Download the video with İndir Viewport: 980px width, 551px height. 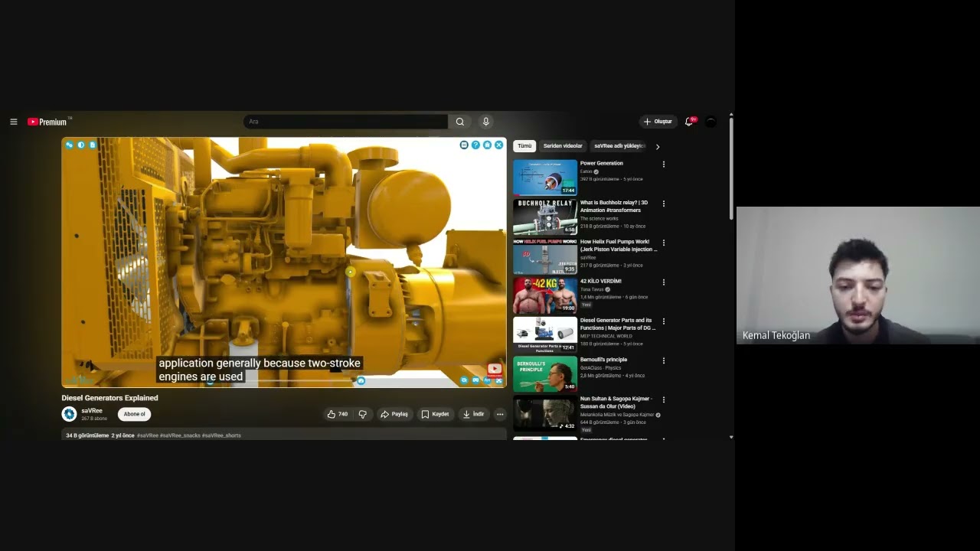(x=473, y=414)
